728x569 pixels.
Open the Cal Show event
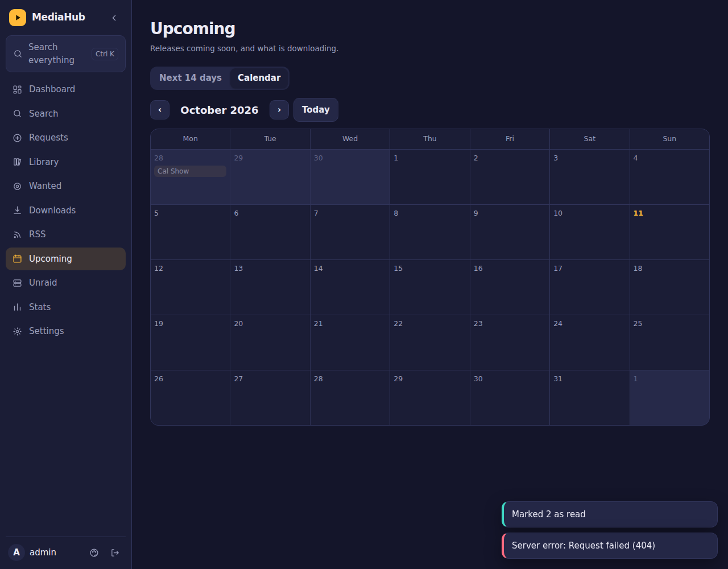[x=190, y=171]
